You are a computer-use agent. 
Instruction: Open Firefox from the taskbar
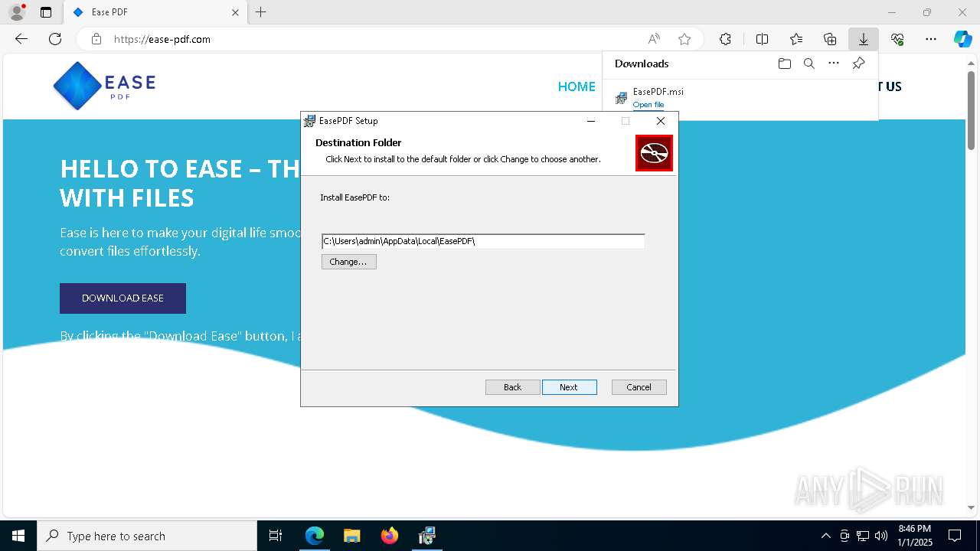click(390, 536)
